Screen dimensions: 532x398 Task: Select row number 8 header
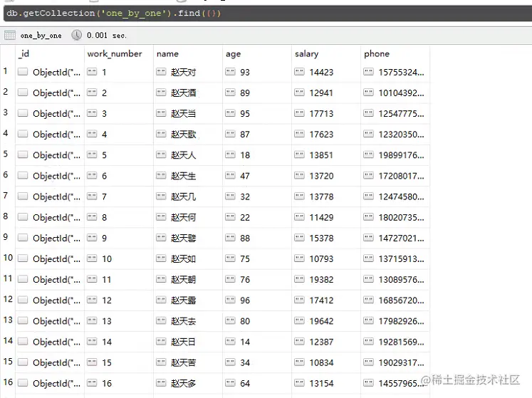[x=6, y=216]
